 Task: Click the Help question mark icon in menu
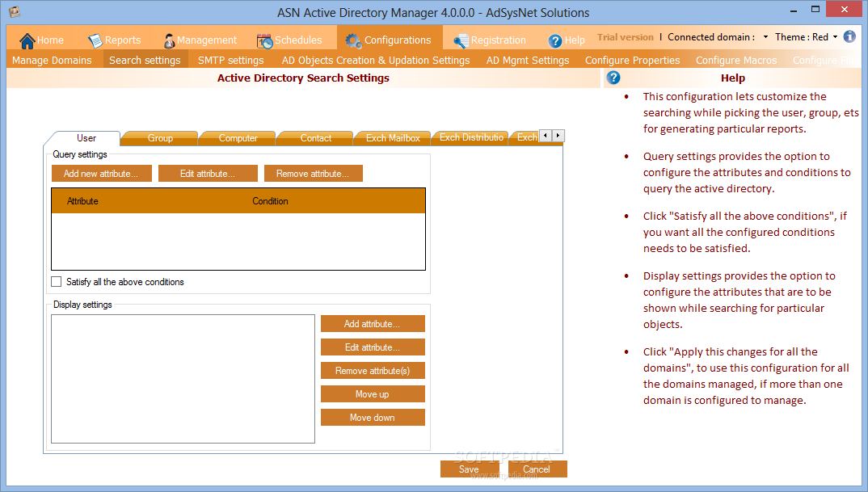click(554, 41)
